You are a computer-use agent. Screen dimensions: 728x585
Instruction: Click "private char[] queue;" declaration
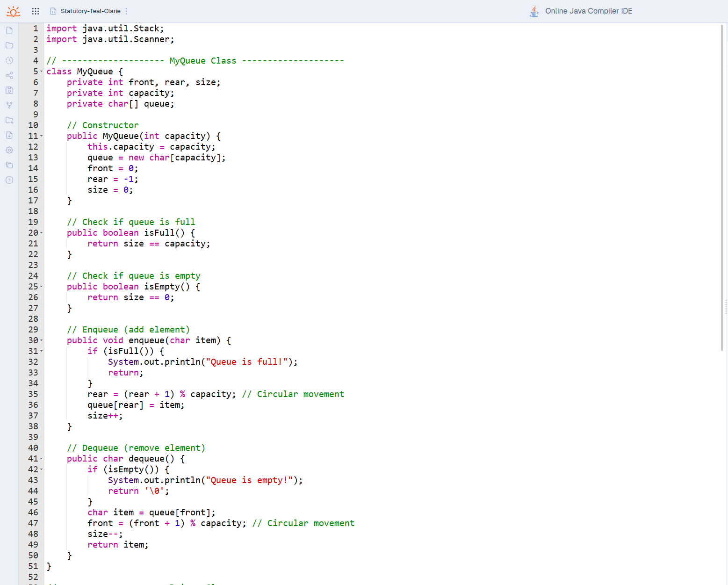(x=121, y=104)
